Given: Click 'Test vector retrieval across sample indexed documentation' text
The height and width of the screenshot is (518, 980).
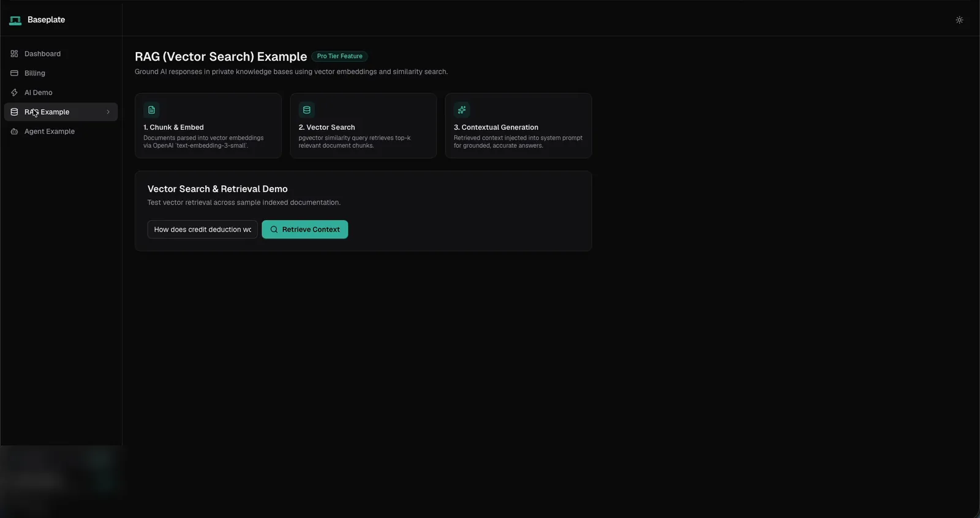Looking at the screenshot, I should 244,203.
